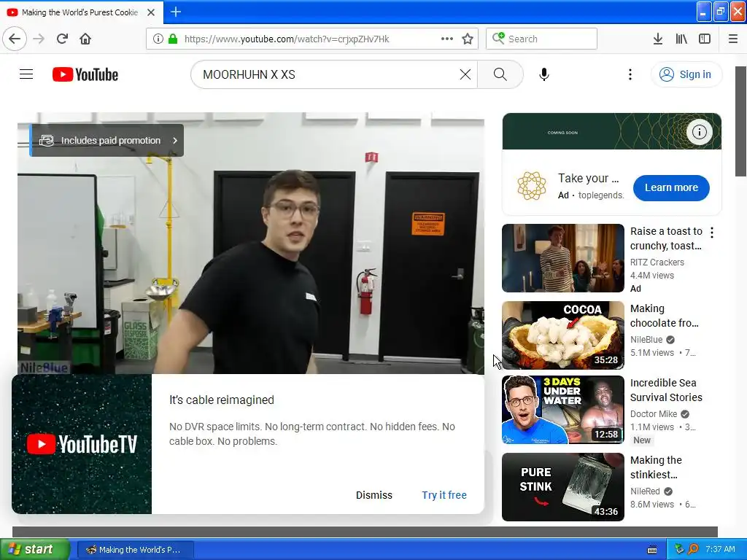747x560 pixels.
Task: Open the Windows Start button
Action: click(34, 550)
